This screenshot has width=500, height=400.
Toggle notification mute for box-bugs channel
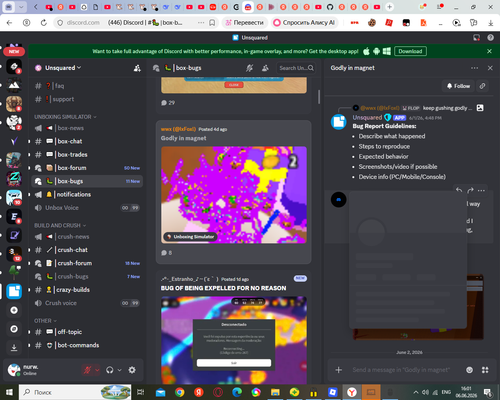[249, 68]
